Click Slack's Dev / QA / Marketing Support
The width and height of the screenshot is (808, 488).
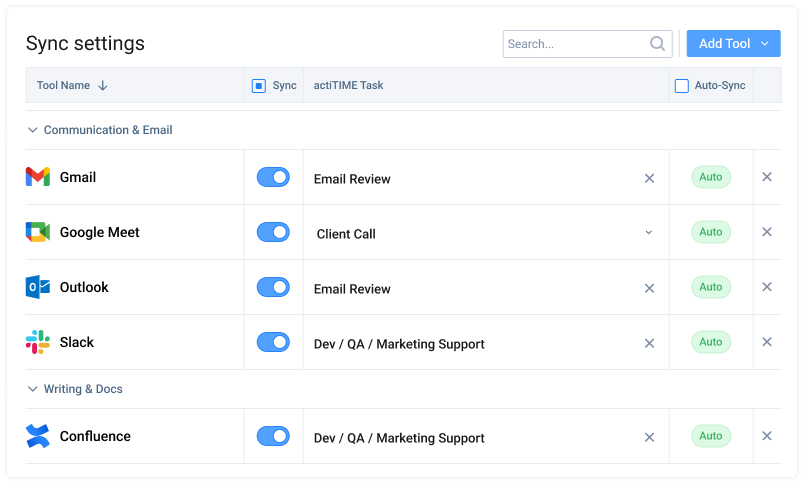coord(399,344)
